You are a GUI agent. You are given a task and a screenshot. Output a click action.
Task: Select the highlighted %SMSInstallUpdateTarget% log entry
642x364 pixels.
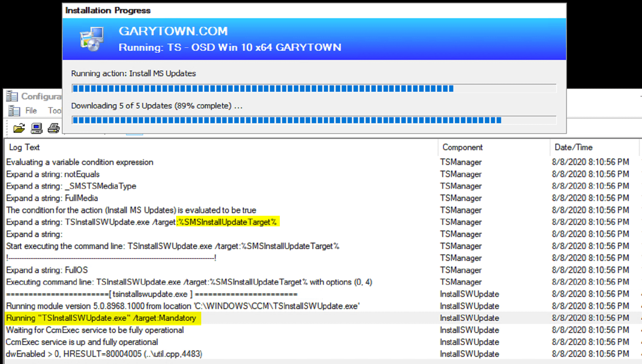coord(227,222)
